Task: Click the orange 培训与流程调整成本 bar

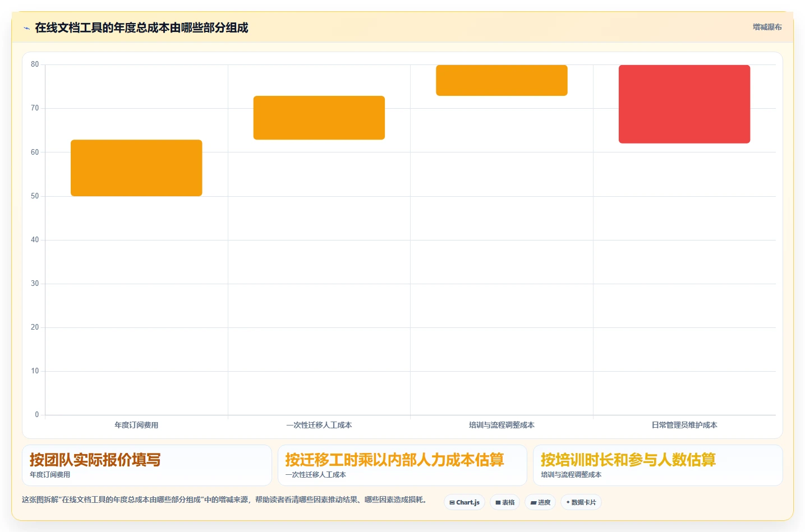Action: 502,80
